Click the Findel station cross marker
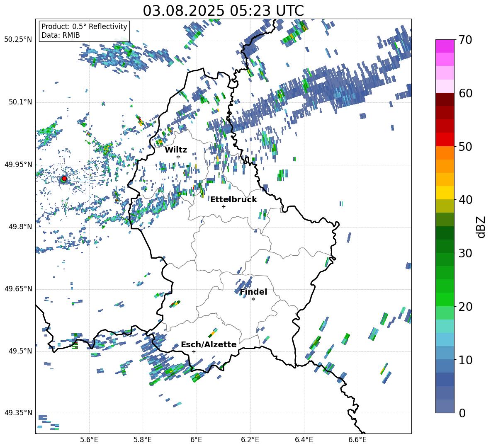This screenshot has width=491, height=448. pos(253,299)
